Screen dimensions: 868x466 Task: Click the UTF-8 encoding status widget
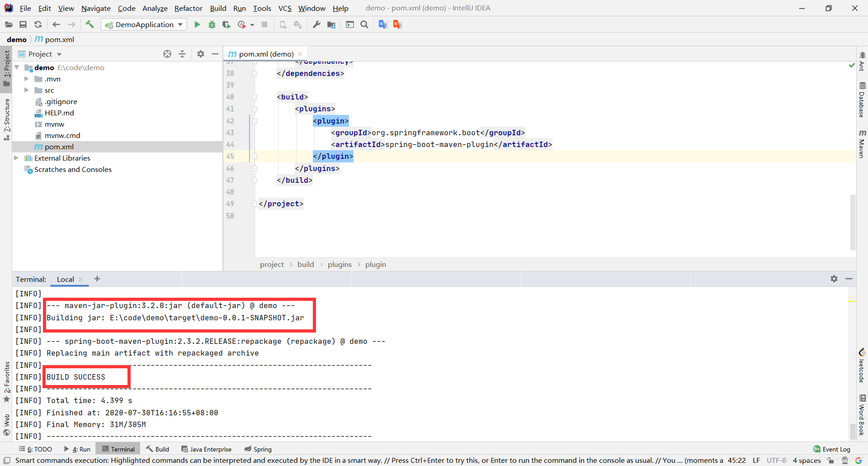(776, 460)
